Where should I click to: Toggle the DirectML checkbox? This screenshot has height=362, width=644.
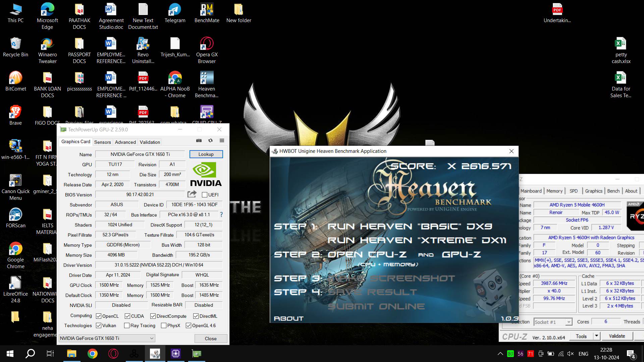196,316
